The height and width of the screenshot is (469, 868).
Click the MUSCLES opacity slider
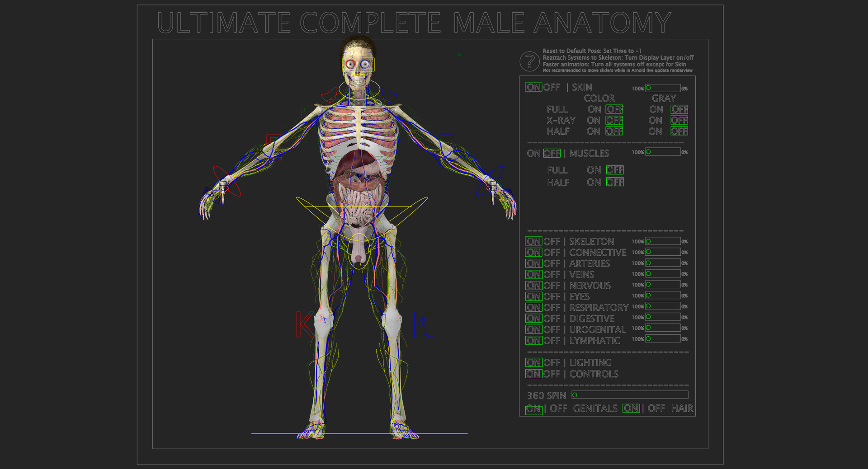coord(663,152)
